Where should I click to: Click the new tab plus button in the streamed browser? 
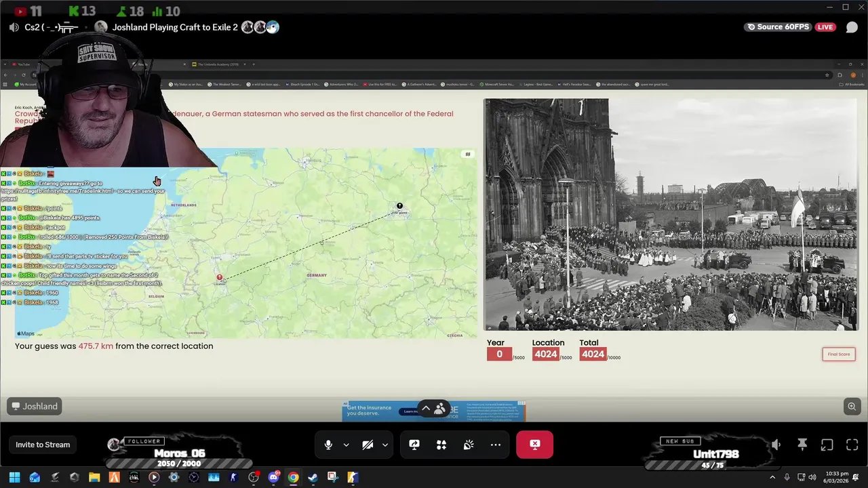[254, 64]
